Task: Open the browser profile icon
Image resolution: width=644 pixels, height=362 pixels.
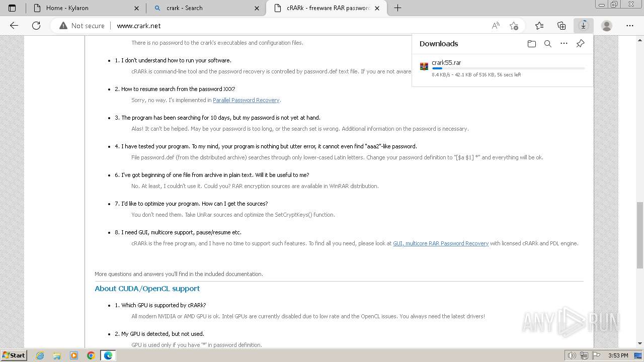Action: (607, 26)
